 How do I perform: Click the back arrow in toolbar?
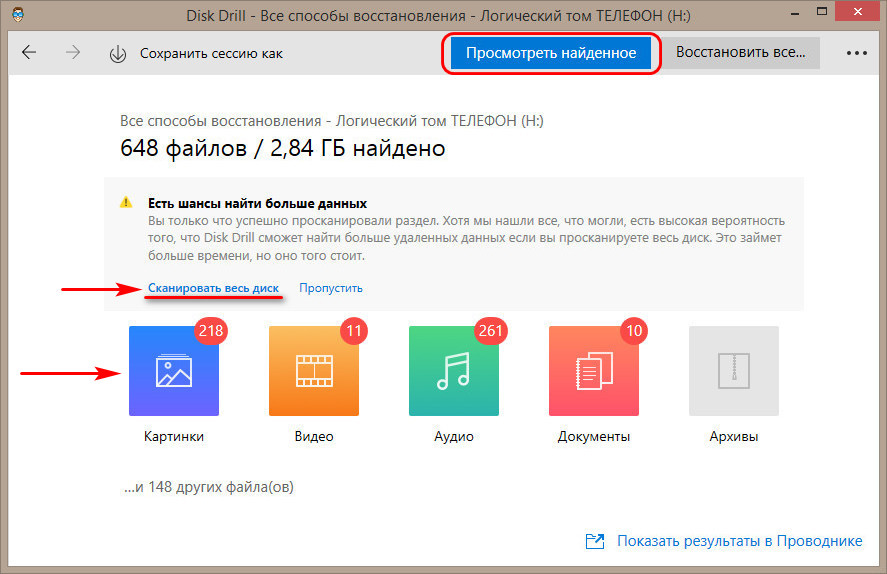pyautogui.click(x=29, y=53)
